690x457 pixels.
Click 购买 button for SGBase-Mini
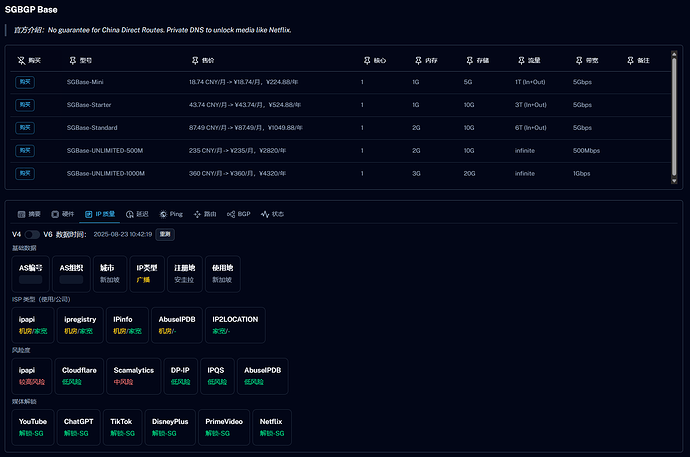(x=25, y=81)
